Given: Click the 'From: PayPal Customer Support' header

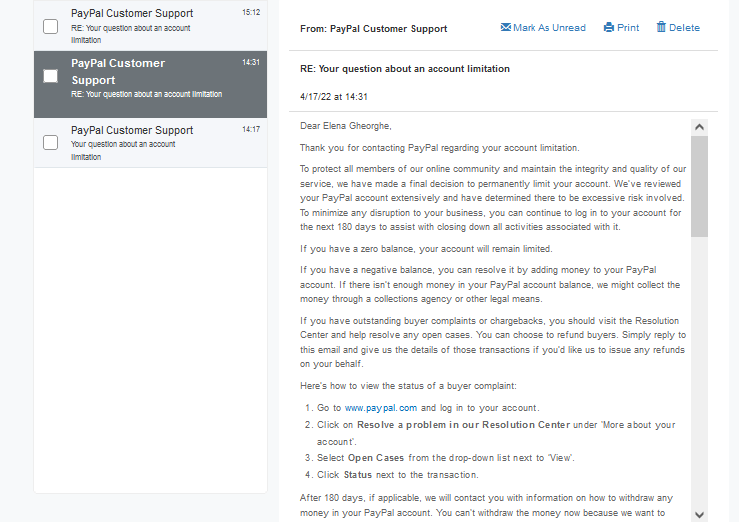Looking at the screenshot, I should pos(373,29).
